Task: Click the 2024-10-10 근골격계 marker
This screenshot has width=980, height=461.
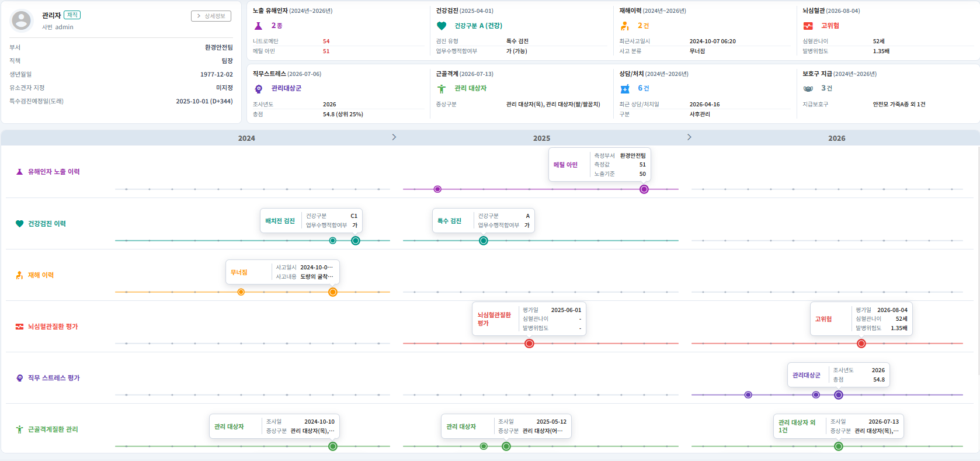Action: 333,446
